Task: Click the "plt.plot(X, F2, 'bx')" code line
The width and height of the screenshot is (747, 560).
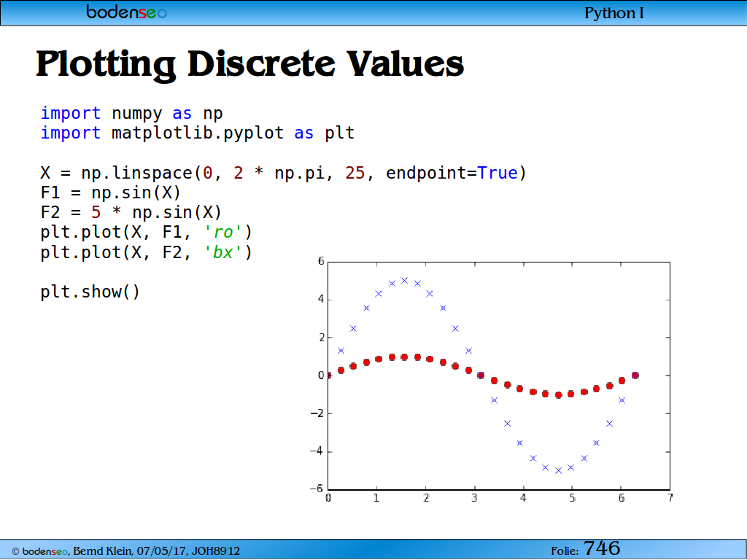Action: 146,252
